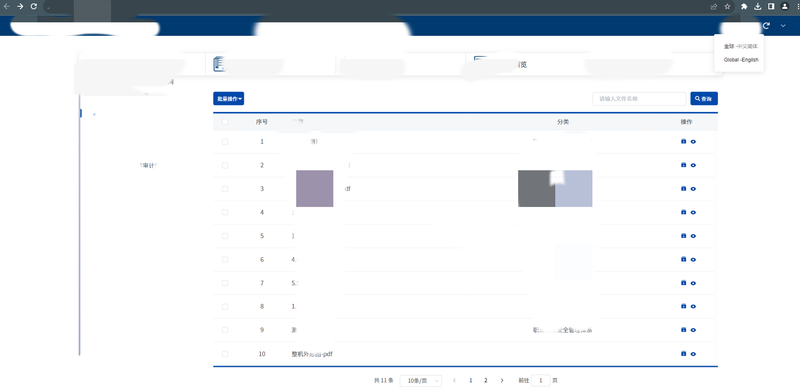The height and width of the screenshot is (392, 800).
Task: Tick the select-all checkbox in table header
Action: tap(225, 122)
